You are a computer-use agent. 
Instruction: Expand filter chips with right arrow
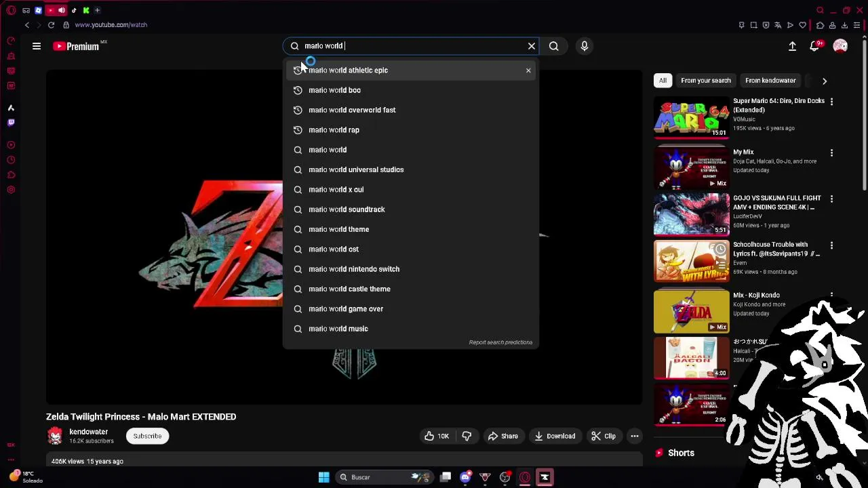(825, 81)
